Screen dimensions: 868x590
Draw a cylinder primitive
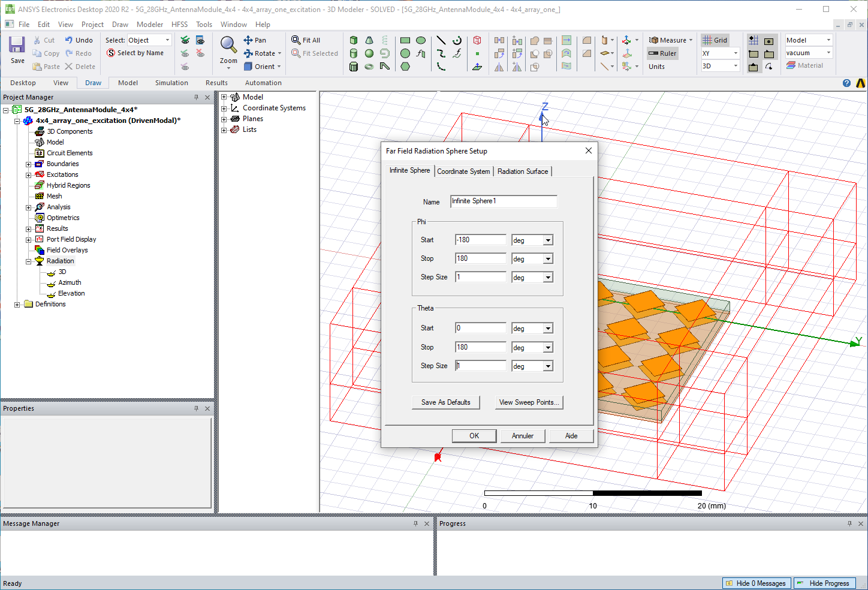click(354, 53)
